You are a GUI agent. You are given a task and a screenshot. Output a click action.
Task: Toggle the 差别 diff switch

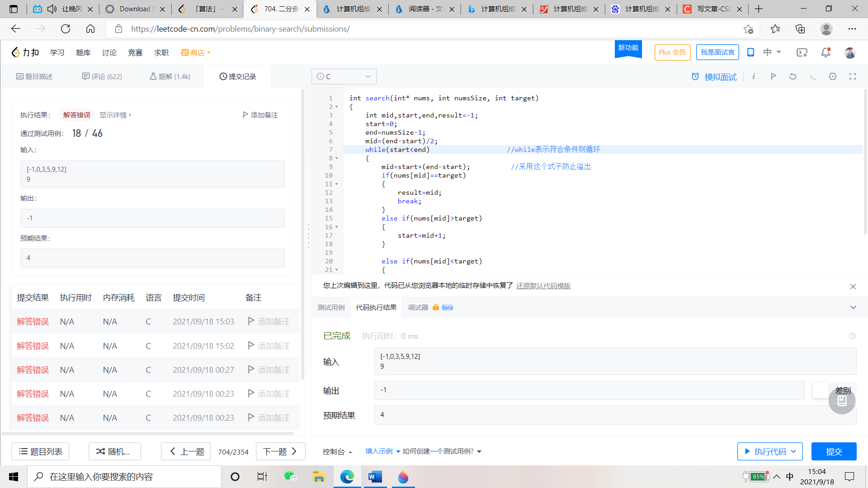coord(821,390)
